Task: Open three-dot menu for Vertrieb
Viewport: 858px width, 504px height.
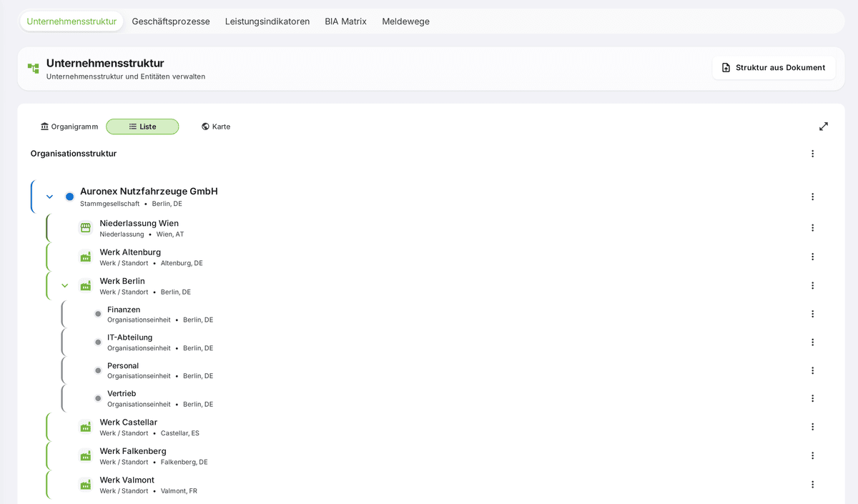Action: click(x=812, y=398)
